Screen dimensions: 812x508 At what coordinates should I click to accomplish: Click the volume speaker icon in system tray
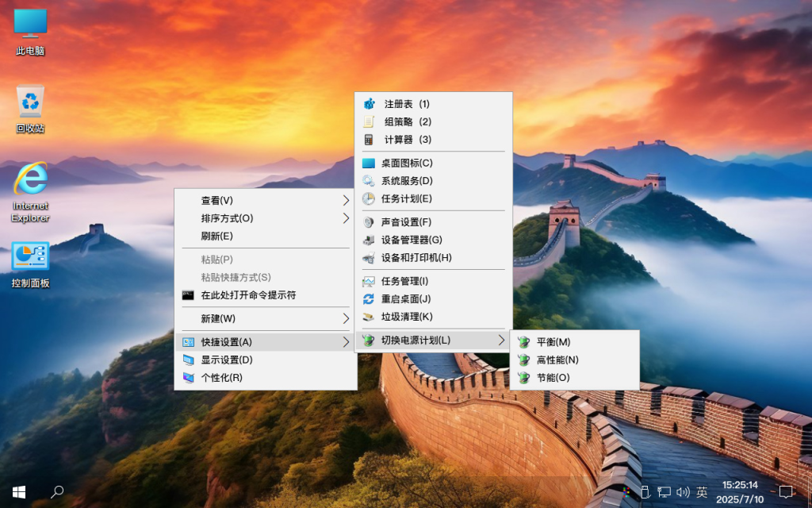683,492
